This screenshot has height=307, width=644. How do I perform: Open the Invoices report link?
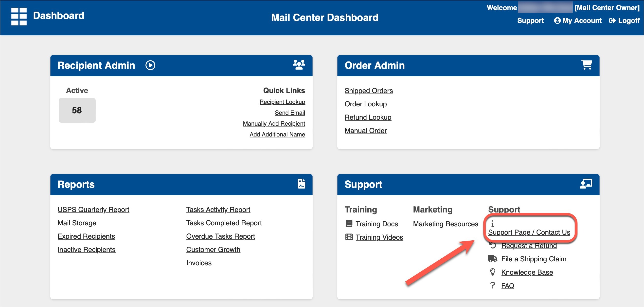pos(199,263)
